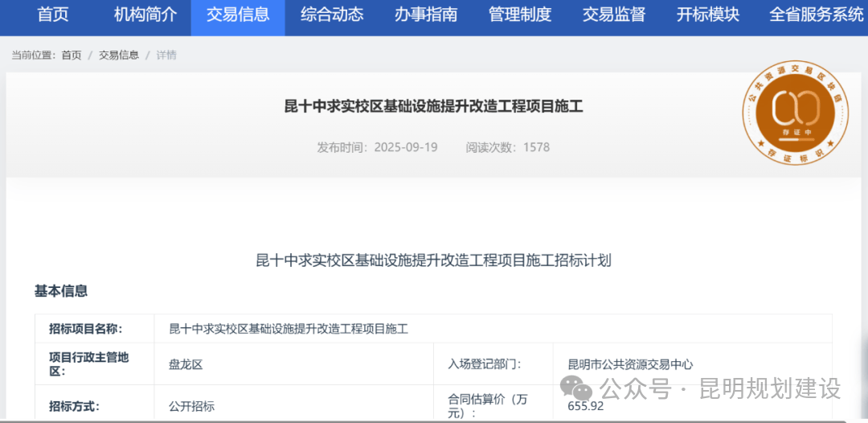Click the 基本信息 section heading
This screenshot has width=868, height=423.
[61, 291]
